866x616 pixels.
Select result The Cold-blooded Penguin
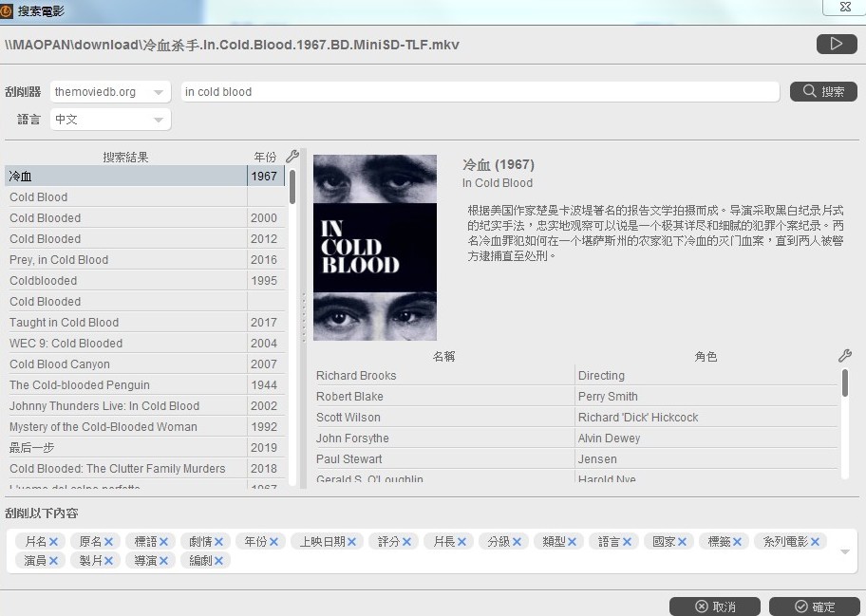click(x=144, y=385)
